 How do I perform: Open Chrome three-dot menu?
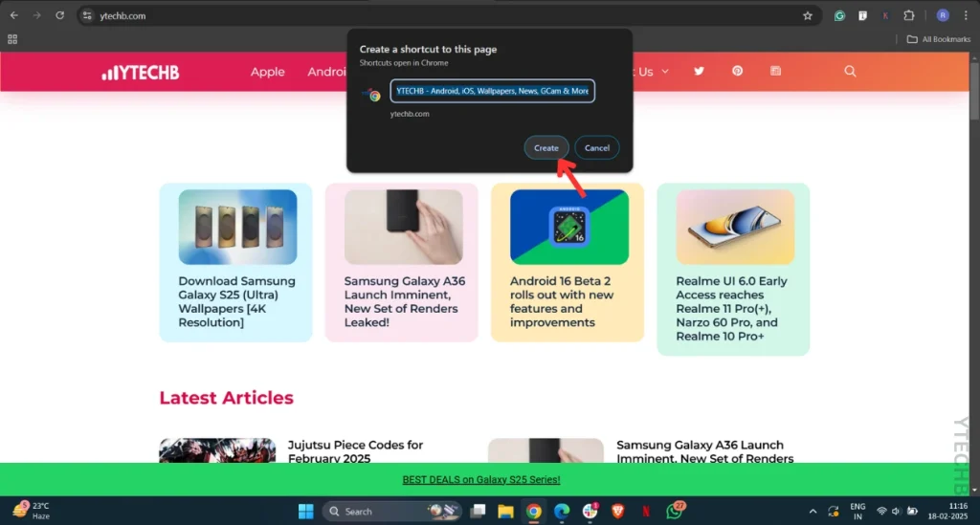pyautogui.click(x=966, y=15)
